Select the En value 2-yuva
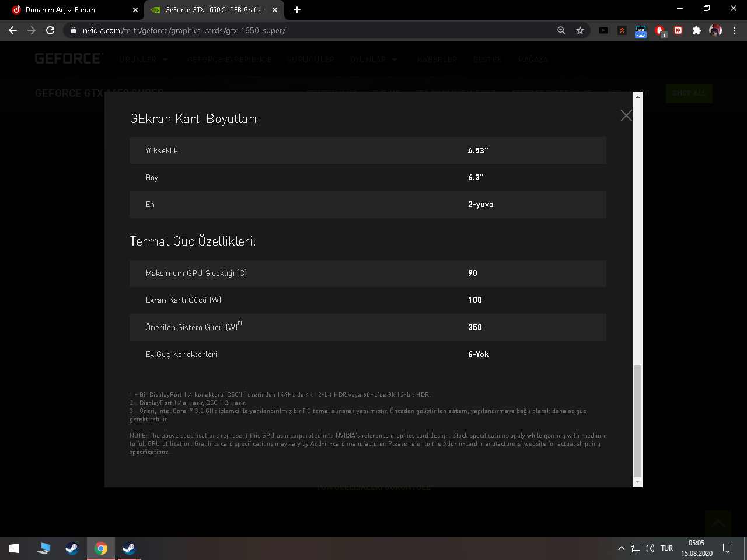747x560 pixels. [x=480, y=204]
